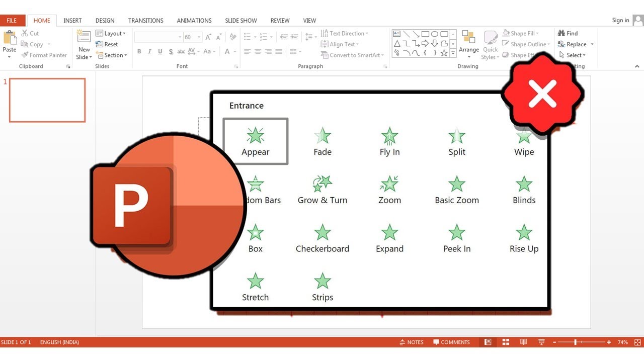Click the Cut scissors command

pyautogui.click(x=30, y=33)
